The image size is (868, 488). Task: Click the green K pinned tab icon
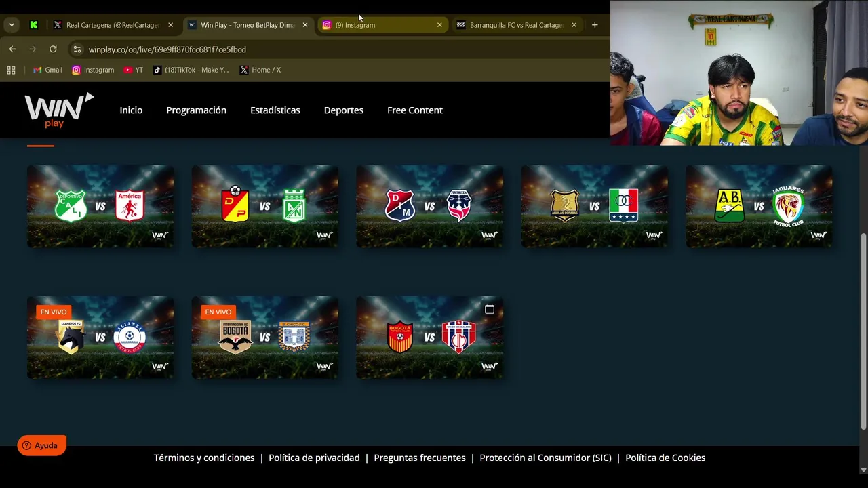(33, 25)
